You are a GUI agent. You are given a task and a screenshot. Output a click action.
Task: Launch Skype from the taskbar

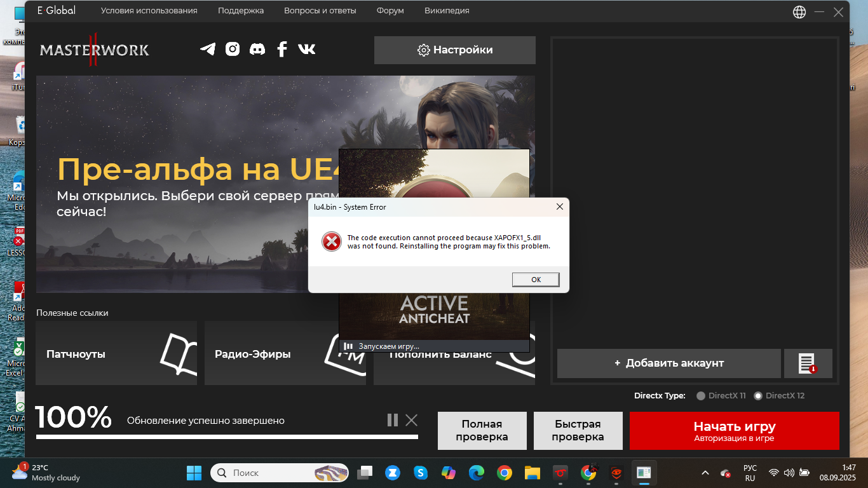(x=420, y=473)
